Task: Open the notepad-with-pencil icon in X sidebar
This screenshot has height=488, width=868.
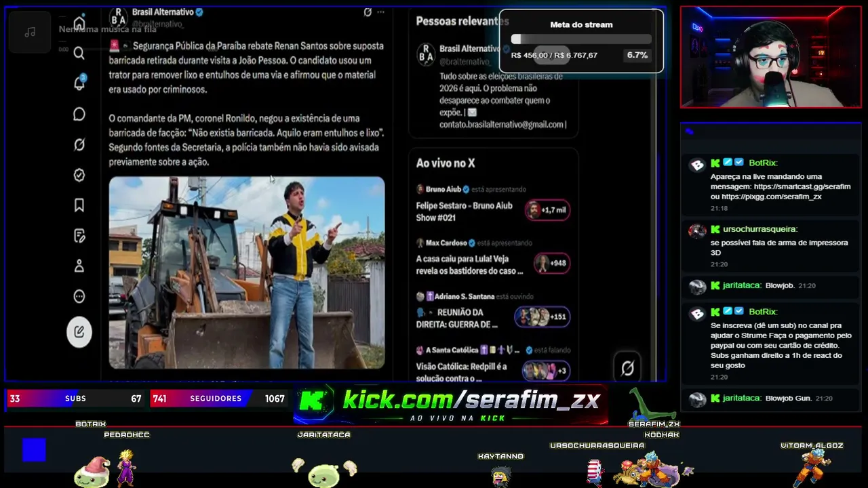Action: [79, 235]
